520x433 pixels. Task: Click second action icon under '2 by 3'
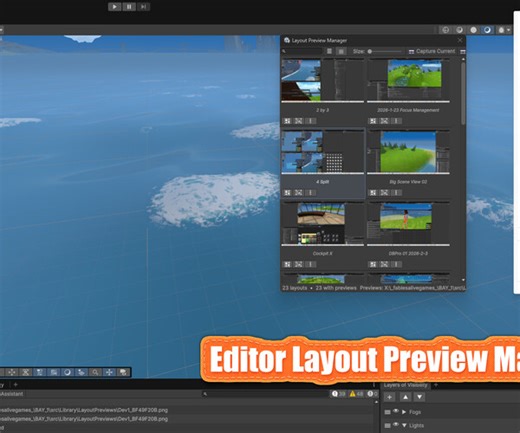298,121
